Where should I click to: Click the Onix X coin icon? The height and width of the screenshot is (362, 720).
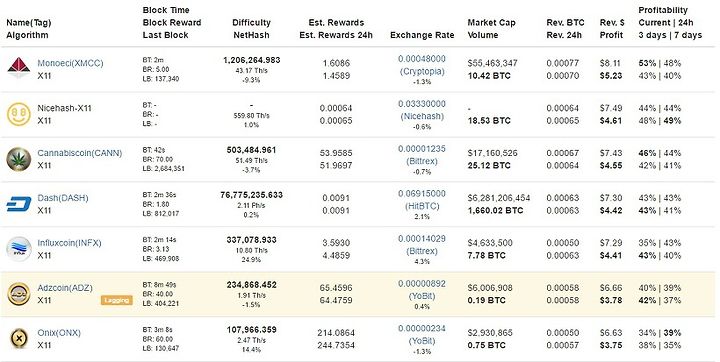click(19, 339)
